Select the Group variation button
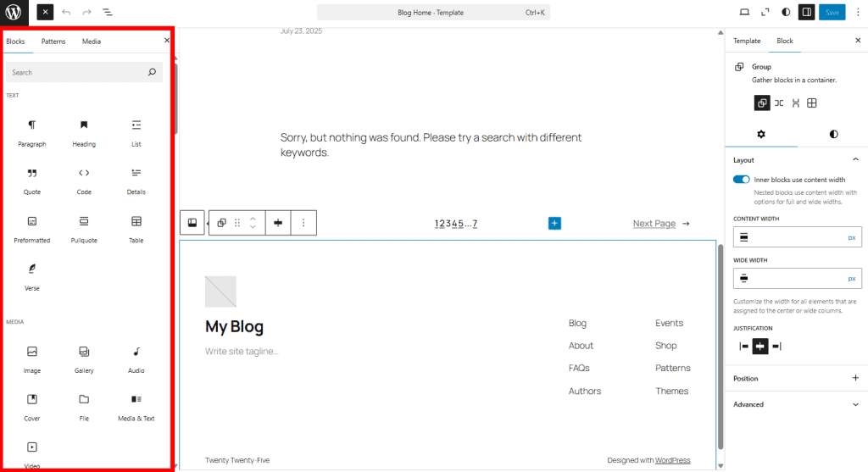 tap(762, 103)
